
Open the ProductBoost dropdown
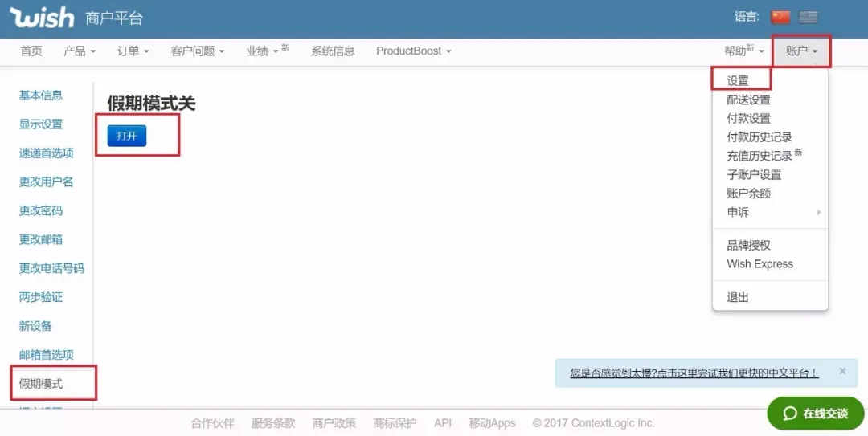414,51
